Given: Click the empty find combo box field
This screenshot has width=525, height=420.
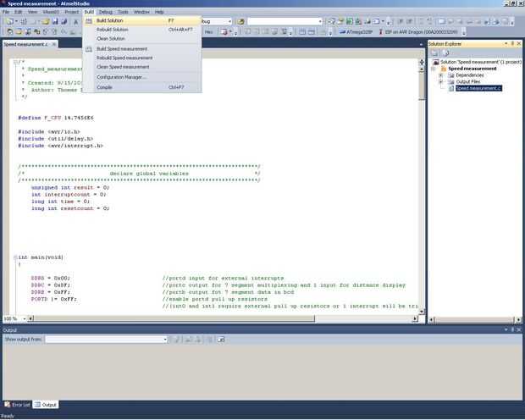Looking at the screenshot, I should 283,21.
